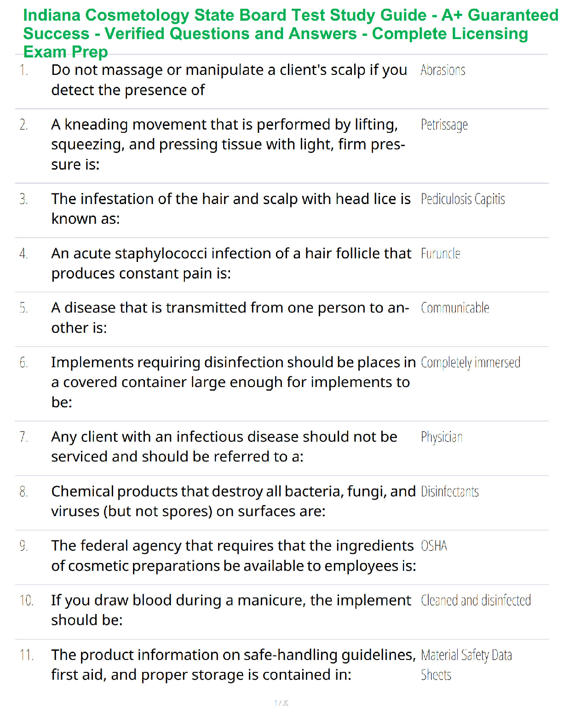Click question 1 about massaging a client's scalp

[x=229, y=80]
